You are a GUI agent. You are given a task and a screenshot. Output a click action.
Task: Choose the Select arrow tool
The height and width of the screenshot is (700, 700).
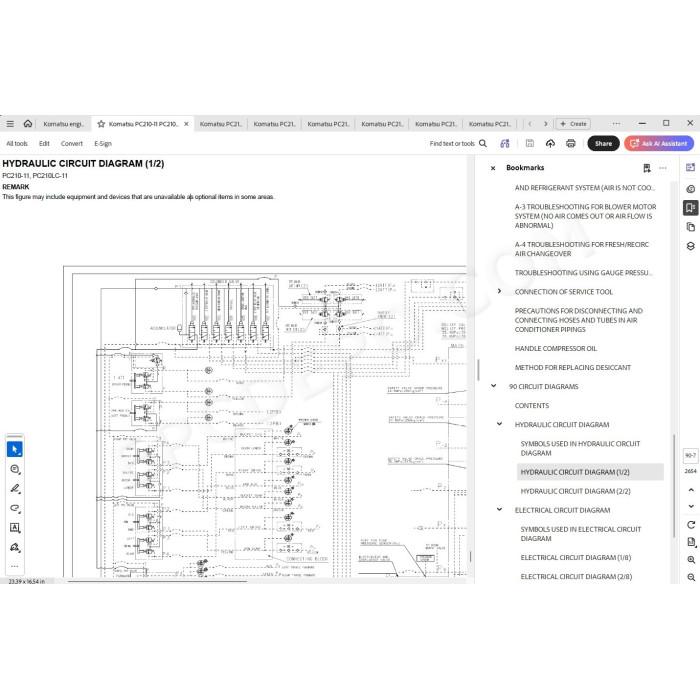click(x=15, y=449)
